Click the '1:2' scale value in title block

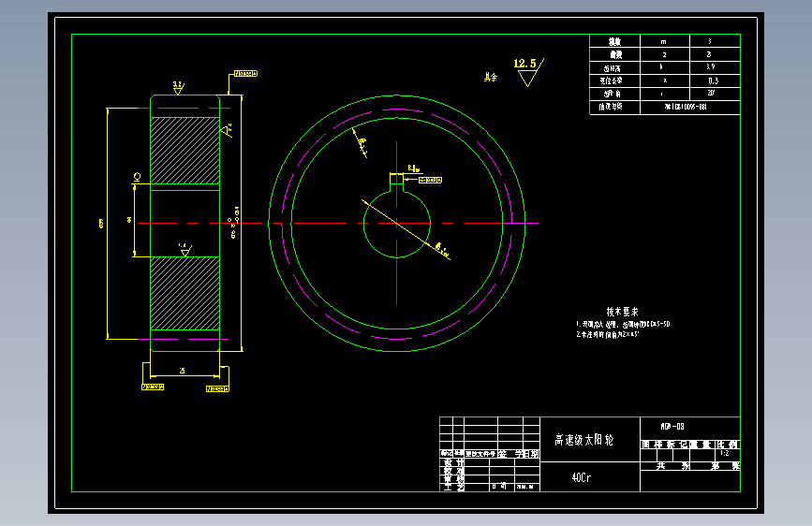725,454
